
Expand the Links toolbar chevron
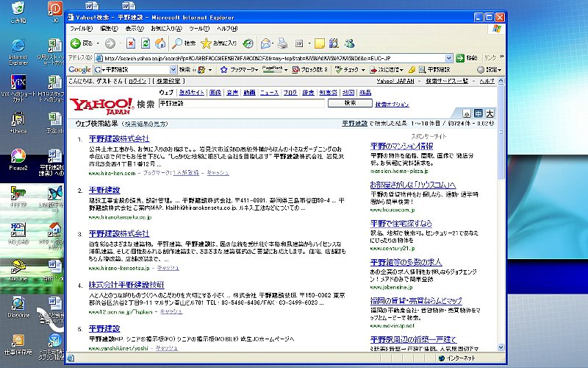[502, 57]
